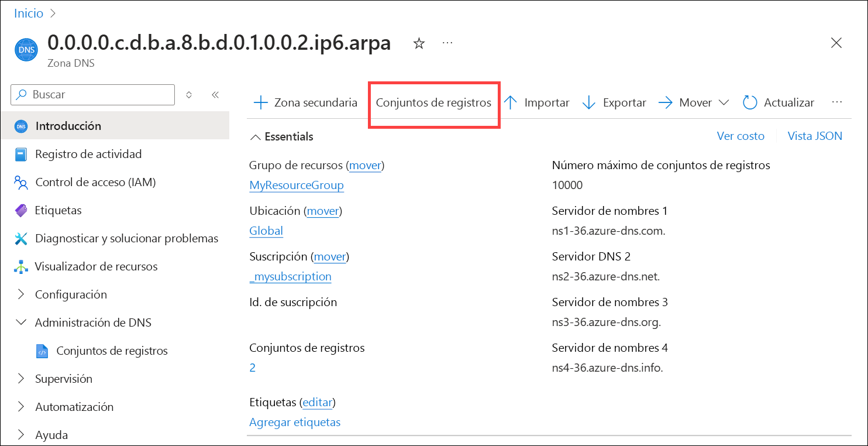Click ns2-36.azure-dns.net. name server text
Viewport: 868px width, 446px height.
point(606,276)
